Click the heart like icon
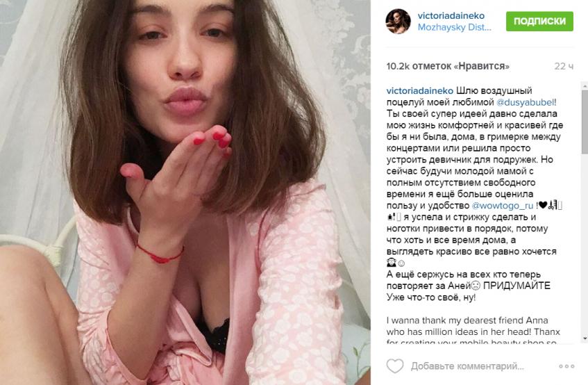 point(395,366)
